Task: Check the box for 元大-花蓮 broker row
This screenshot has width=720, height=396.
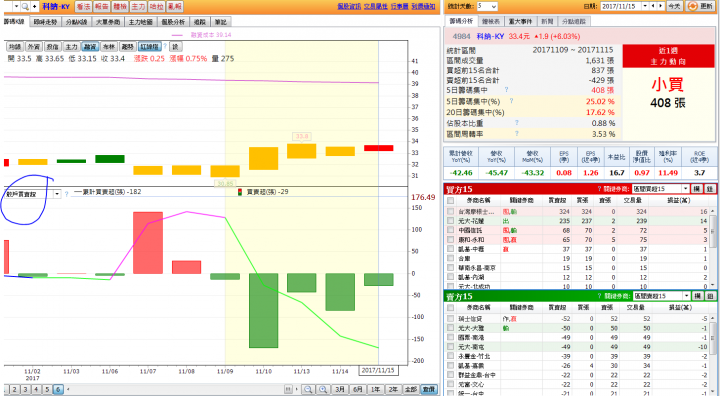Action: click(450, 221)
